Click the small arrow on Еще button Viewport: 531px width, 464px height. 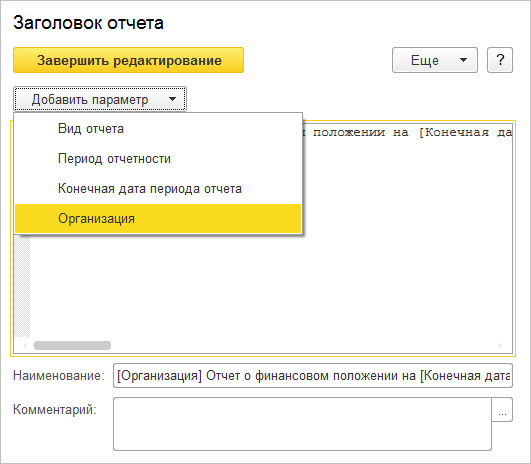coord(463,60)
